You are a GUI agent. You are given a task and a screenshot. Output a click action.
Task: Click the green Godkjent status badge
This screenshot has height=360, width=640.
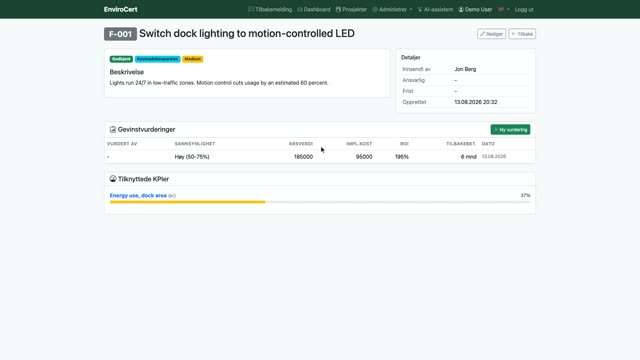[x=121, y=59]
